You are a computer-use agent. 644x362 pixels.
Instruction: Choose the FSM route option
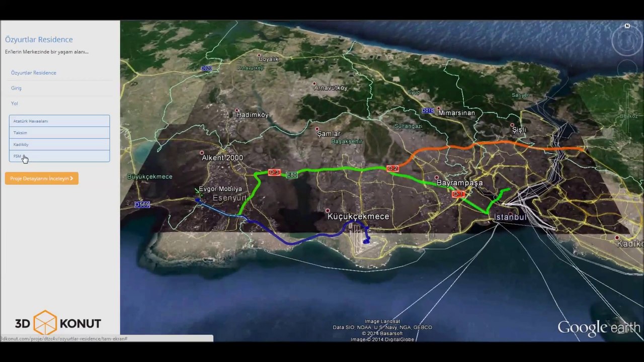59,156
